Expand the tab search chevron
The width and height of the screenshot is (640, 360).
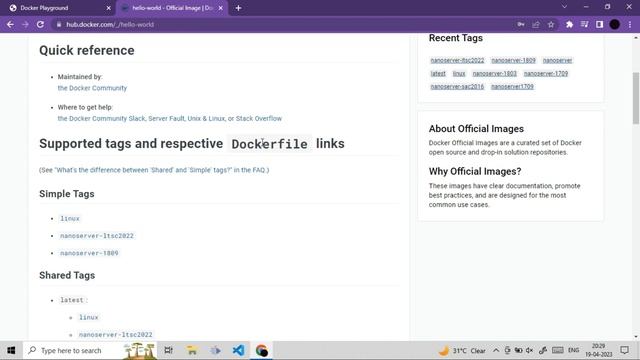(564, 7)
